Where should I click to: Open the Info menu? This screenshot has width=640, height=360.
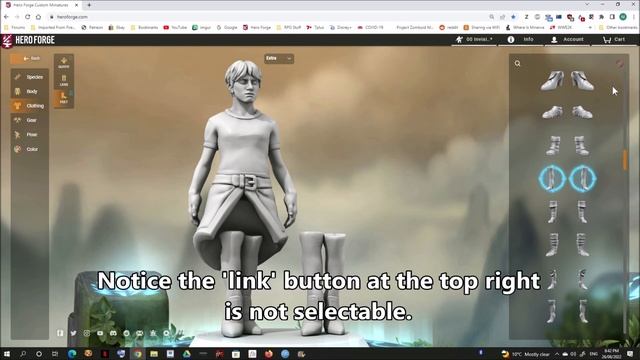521,40
